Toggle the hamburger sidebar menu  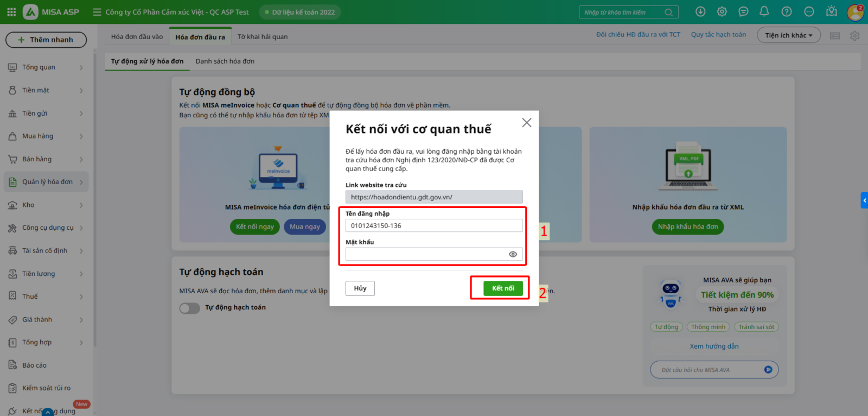pyautogui.click(x=97, y=12)
